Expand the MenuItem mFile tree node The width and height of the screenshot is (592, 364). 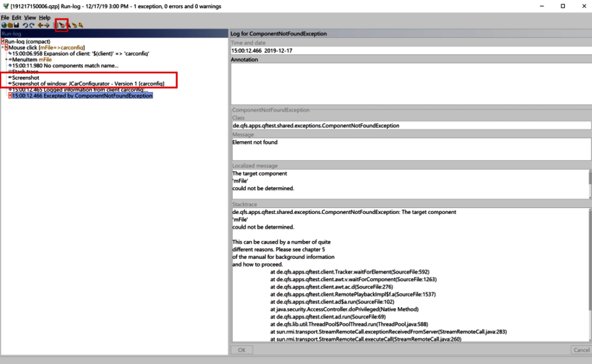pyautogui.click(x=6, y=59)
